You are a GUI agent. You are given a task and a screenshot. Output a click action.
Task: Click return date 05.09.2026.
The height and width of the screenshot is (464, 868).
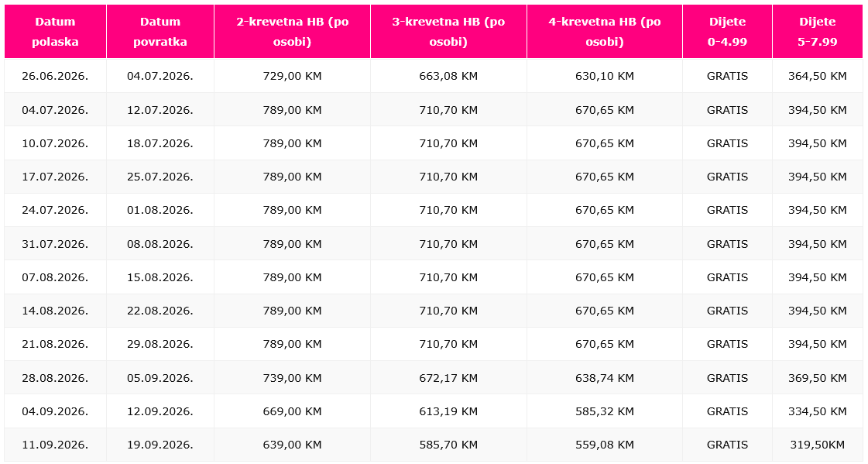(160, 378)
